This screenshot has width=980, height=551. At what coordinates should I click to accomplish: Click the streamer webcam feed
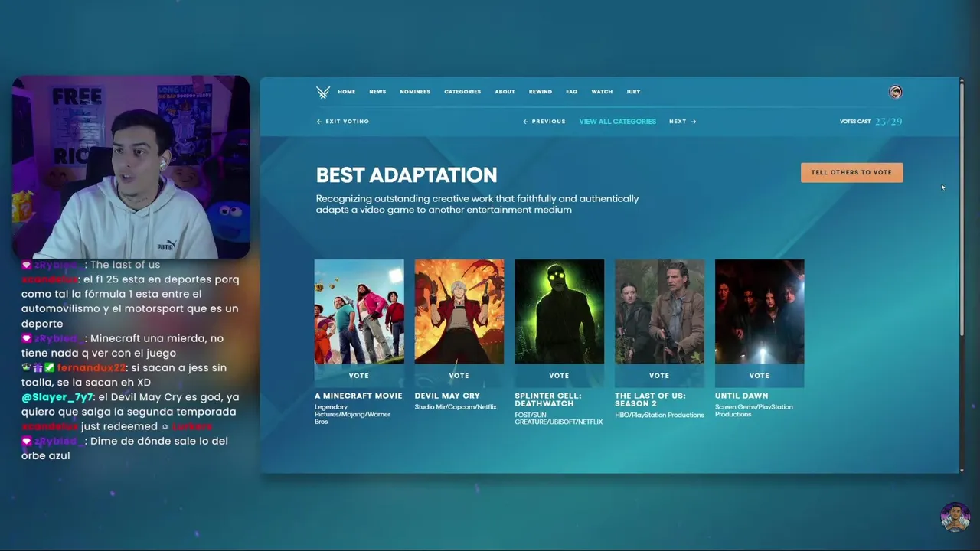pyautogui.click(x=131, y=168)
